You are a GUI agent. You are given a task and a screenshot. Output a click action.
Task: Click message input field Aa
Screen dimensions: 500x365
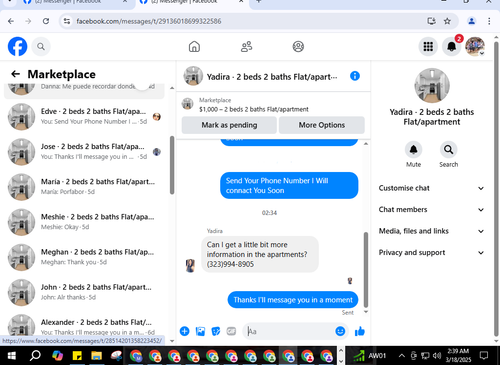tap(289, 331)
